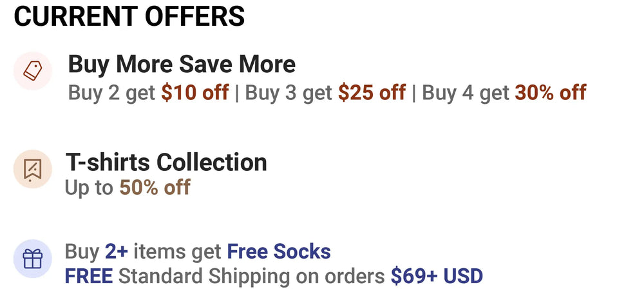644x307 pixels.
Task: Open the Buy More Save More offer
Action: (x=182, y=64)
